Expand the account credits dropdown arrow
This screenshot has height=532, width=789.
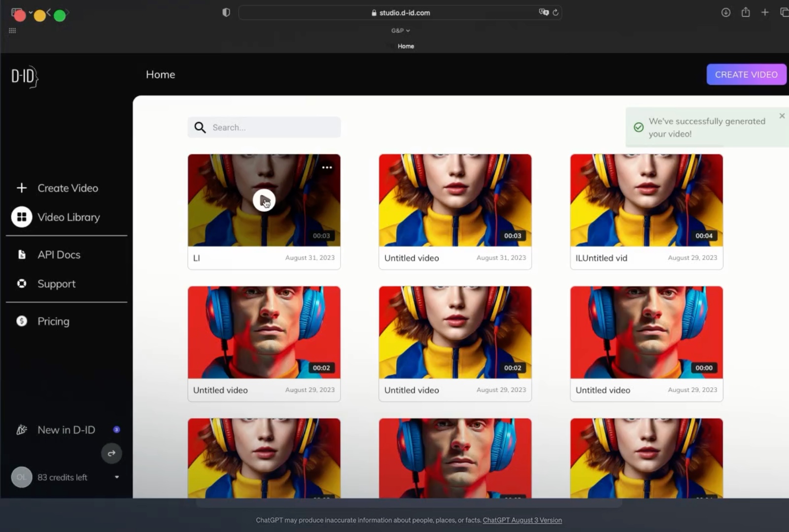tap(117, 477)
